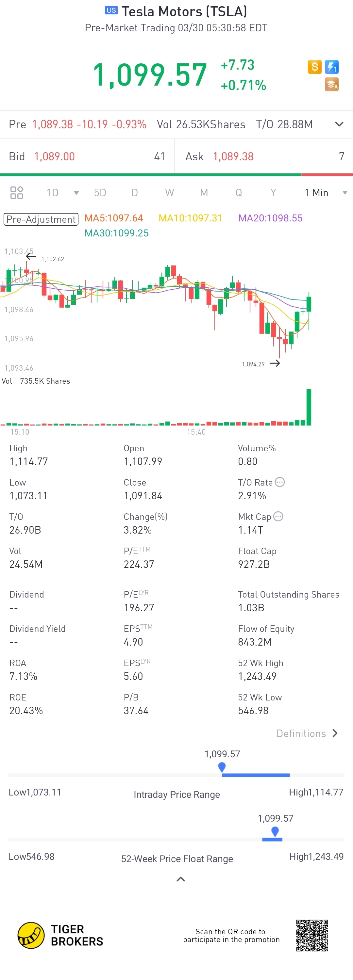Click the US market badge icon
Viewport: 353px width, 980px height.
click(111, 10)
